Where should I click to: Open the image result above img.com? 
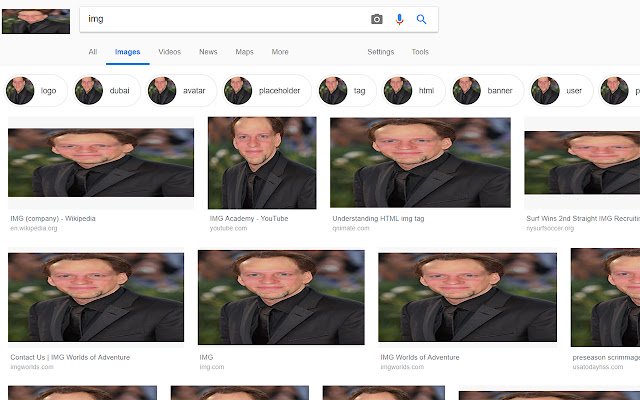pyautogui.click(x=281, y=297)
